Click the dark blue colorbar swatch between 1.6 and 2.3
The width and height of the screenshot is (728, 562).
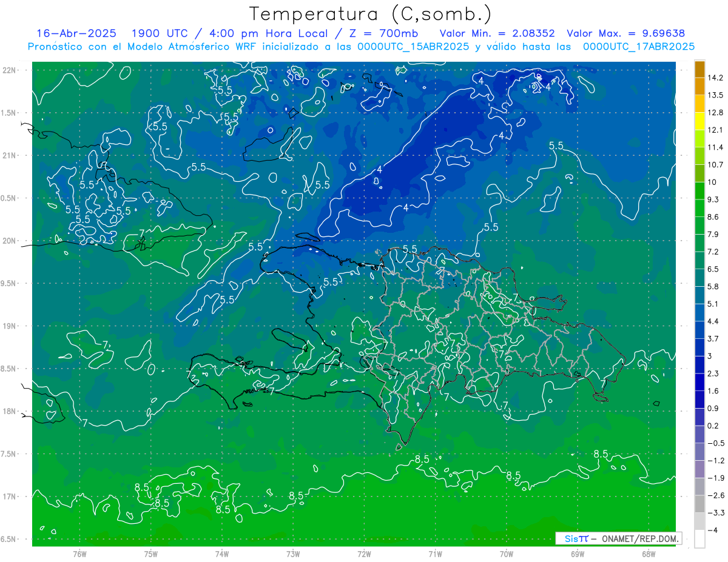pos(699,382)
